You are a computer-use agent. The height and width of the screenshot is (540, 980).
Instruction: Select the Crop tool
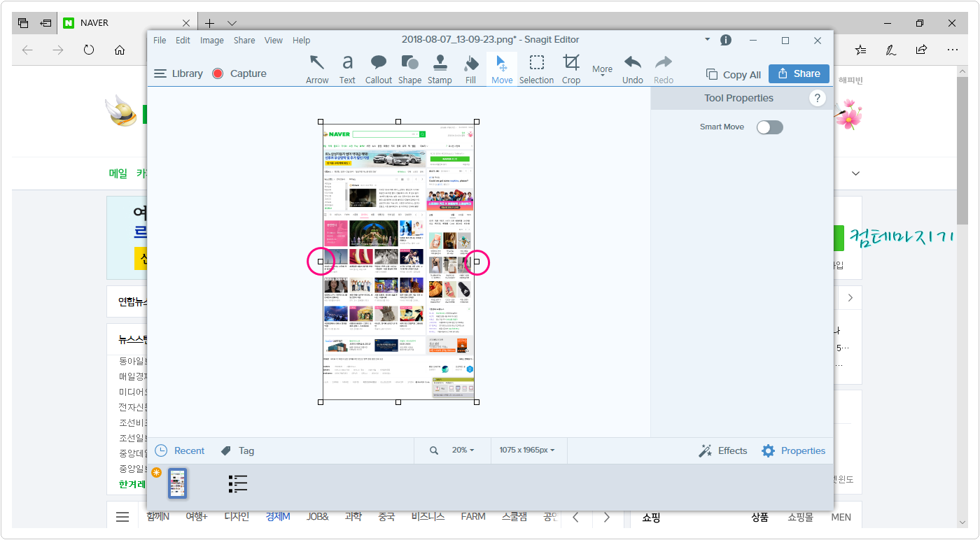(571, 69)
